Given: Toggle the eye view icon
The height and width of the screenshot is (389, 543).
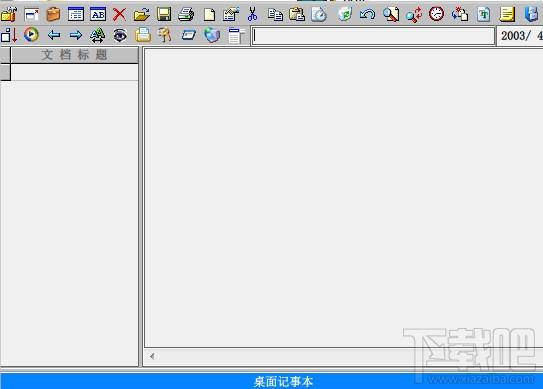Looking at the screenshot, I should click(120, 35).
